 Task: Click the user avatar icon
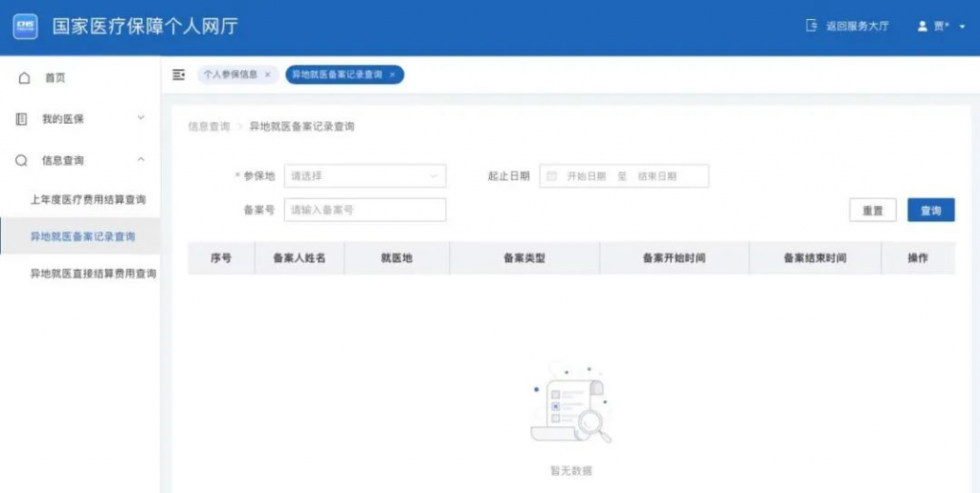click(x=922, y=26)
